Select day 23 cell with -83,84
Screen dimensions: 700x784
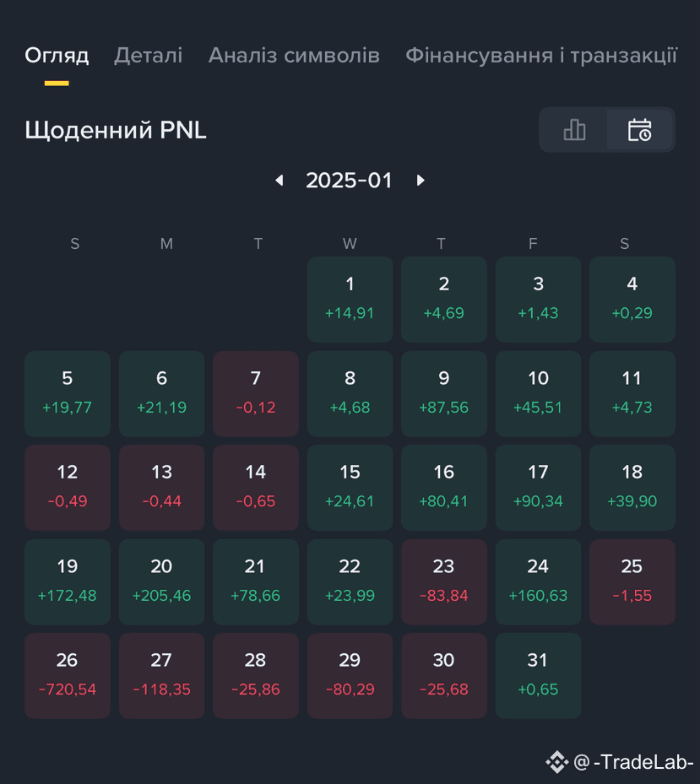[x=444, y=581]
